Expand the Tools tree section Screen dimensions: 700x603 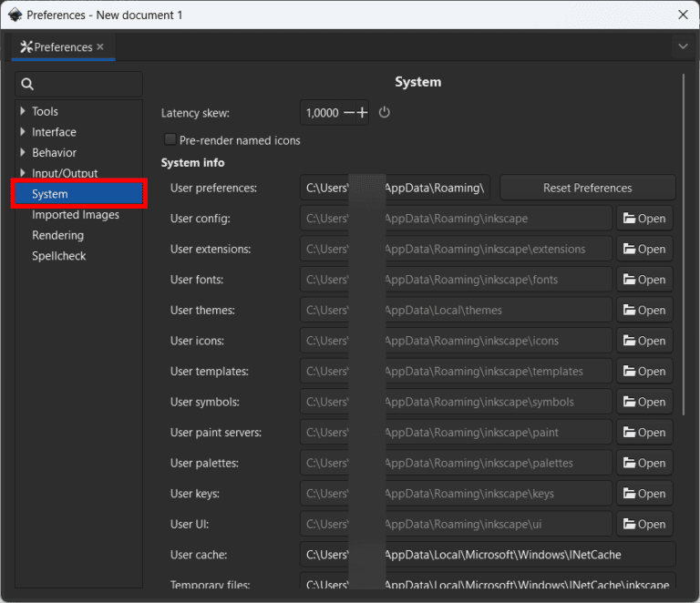pos(23,111)
